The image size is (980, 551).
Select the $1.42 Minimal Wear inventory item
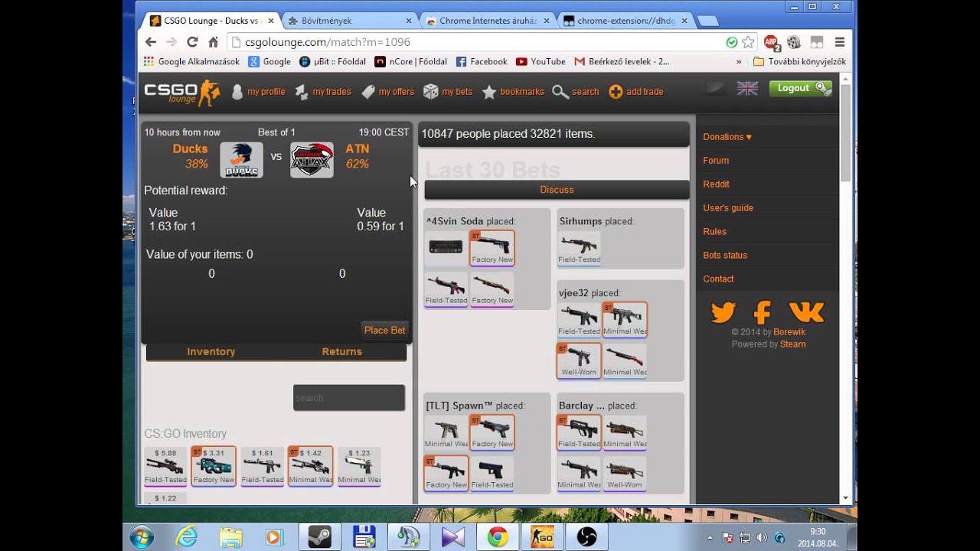click(x=311, y=466)
